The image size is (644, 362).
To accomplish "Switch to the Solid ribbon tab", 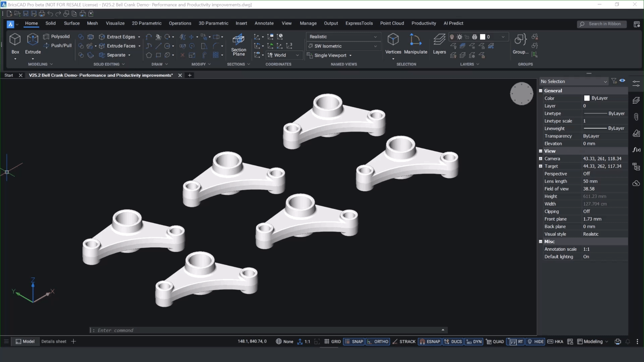I will click(x=50, y=23).
